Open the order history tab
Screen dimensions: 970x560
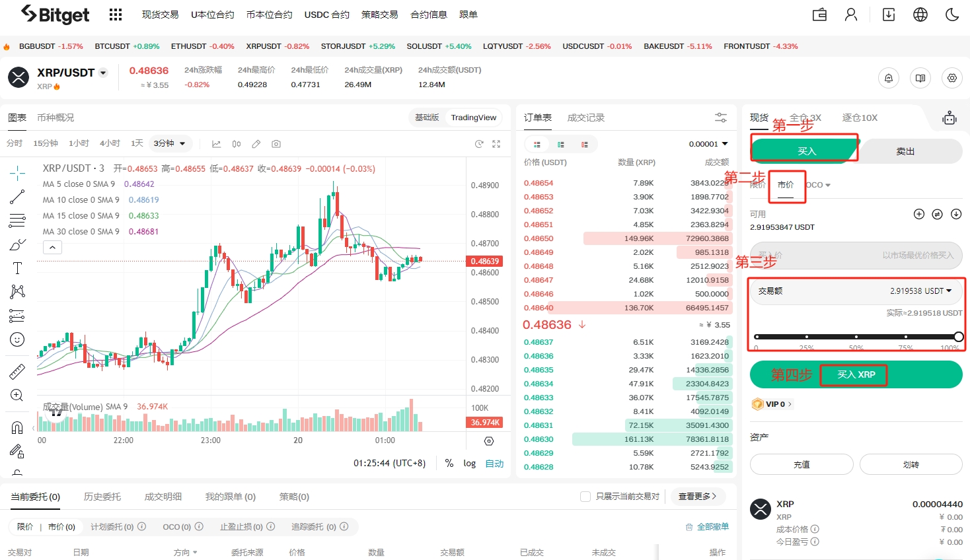(x=102, y=497)
